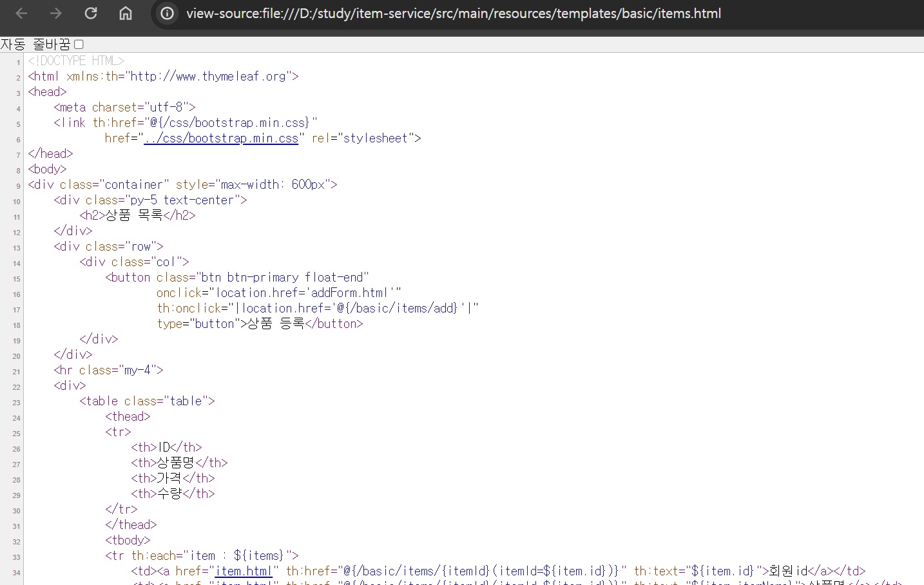Viewport: 924px width, 585px height.
Task: Click the div class="py-5 text-center" line
Action: point(150,200)
